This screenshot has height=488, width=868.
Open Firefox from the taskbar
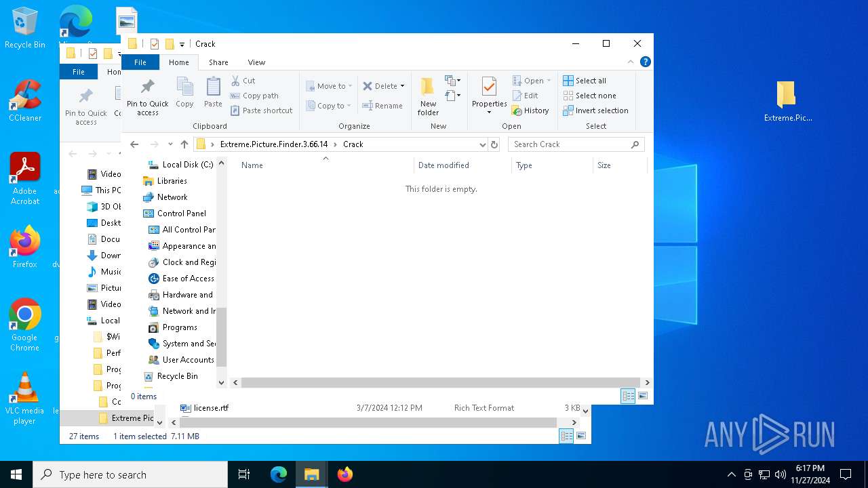344,474
